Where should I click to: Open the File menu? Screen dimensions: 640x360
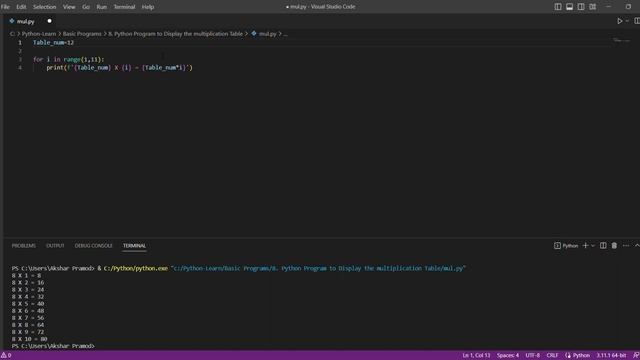5,7
